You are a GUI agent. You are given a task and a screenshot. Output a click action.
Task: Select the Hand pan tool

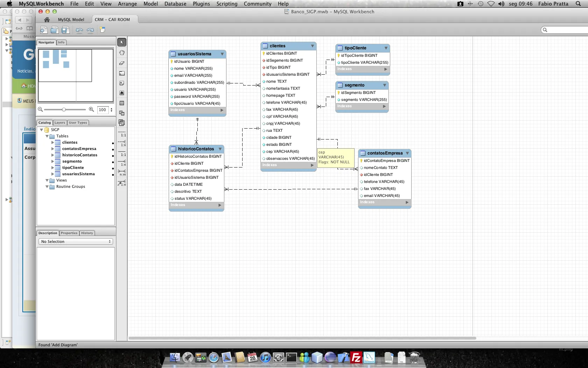(122, 53)
